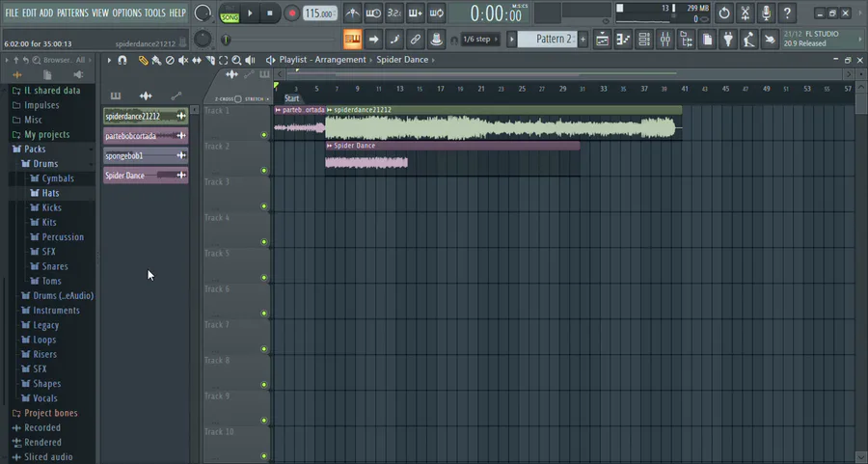Open the Playlist view button
The width and height of the screenshot is (868, 464).
coord(602,40)
